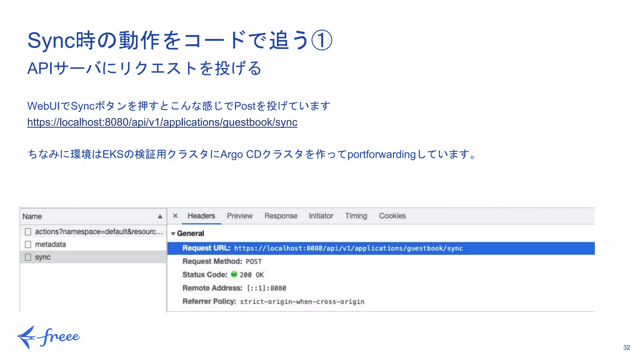
Task: Select the sync request row
Action: (93, 257)
